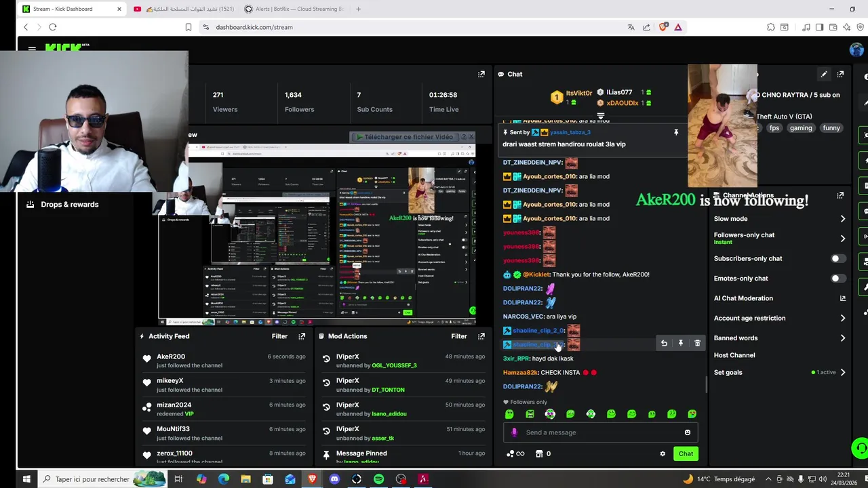
Task: Click the last green emote in quick emotes
Action: point(692,414)
